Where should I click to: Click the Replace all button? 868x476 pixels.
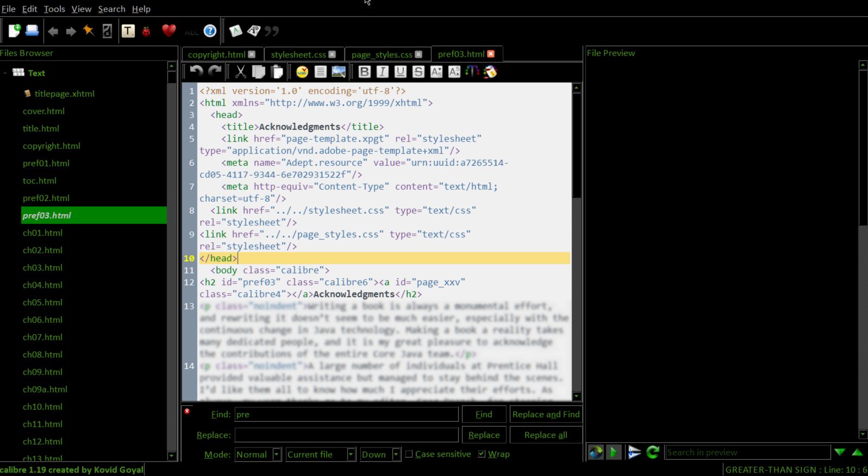(x=546, y=435)
